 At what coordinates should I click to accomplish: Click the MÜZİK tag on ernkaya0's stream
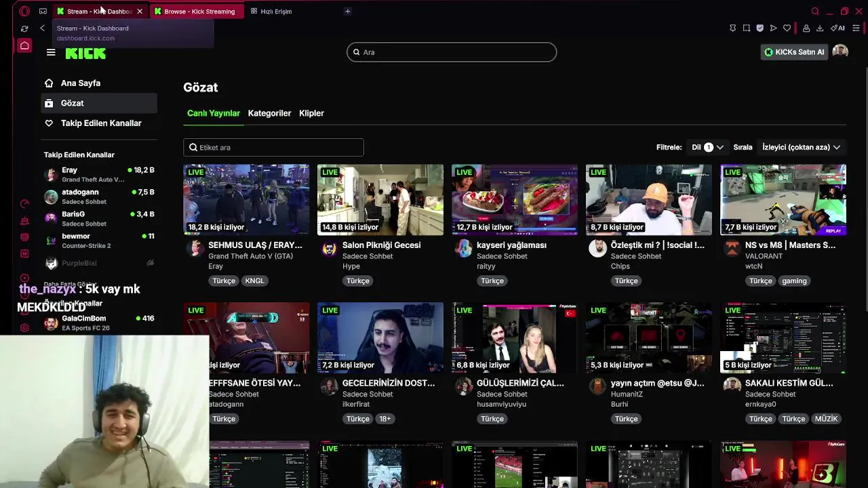[x=826, y=419]
